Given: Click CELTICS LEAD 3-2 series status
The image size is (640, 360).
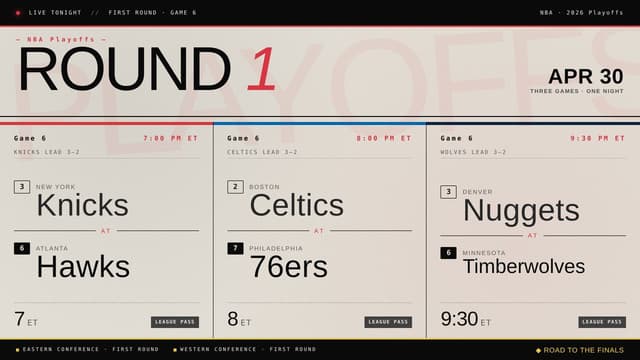Looking at the screenshot, I should tap(262, 152).
